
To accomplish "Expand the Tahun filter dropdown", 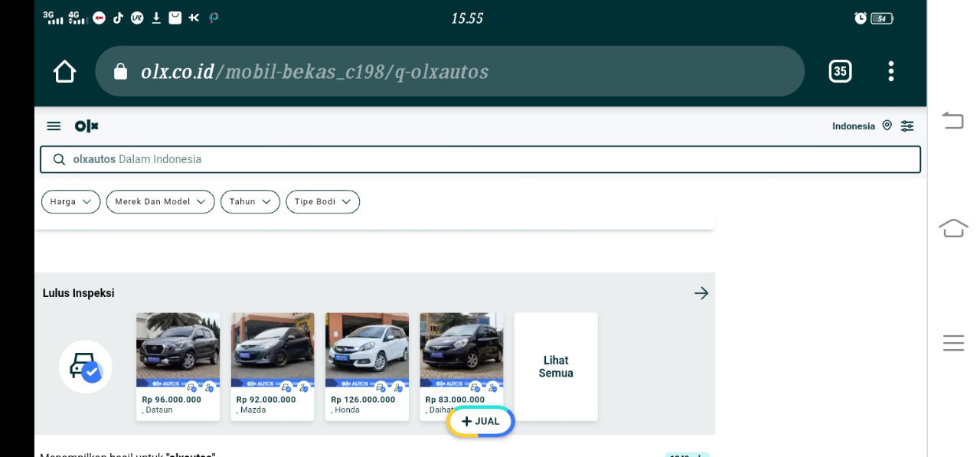I will [x=250, y=201].
